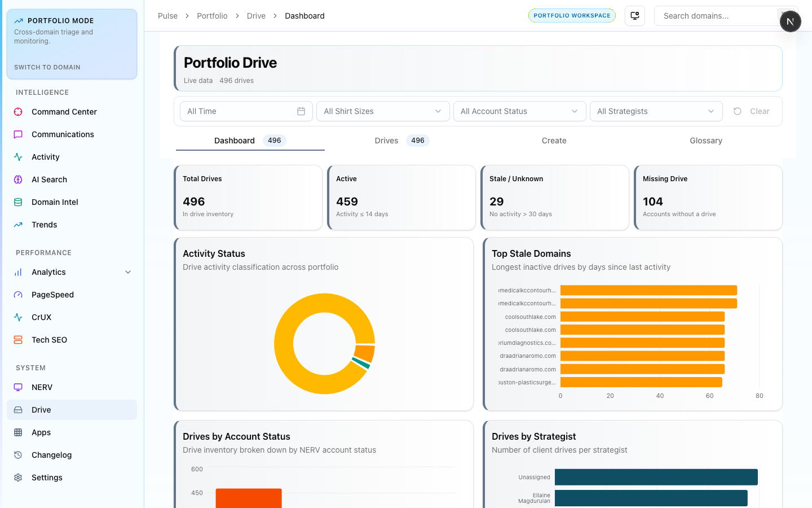Click the calendar icon in All Time field
812x508 pixels.
tap(301, 111)
